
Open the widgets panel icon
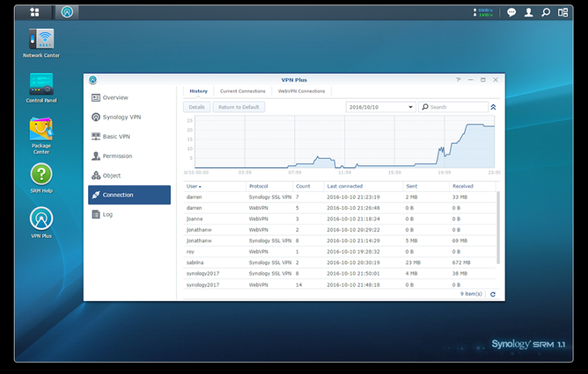[x=563, y=12]
